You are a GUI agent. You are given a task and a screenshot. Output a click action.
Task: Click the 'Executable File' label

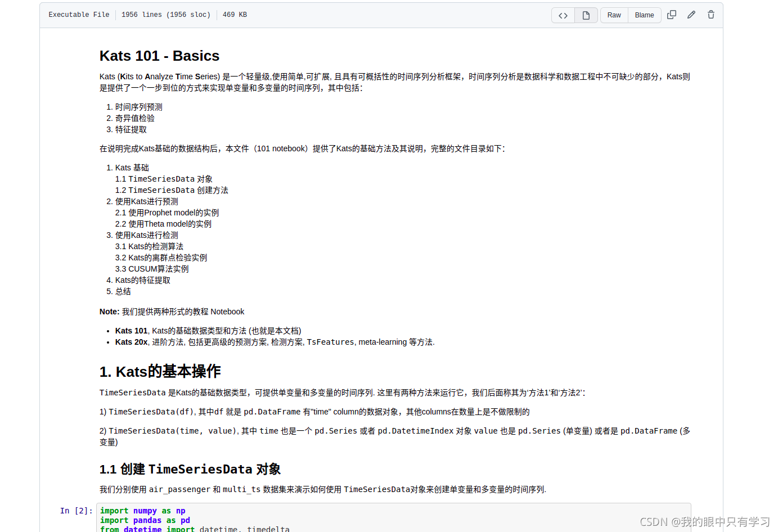click(79, 15)
